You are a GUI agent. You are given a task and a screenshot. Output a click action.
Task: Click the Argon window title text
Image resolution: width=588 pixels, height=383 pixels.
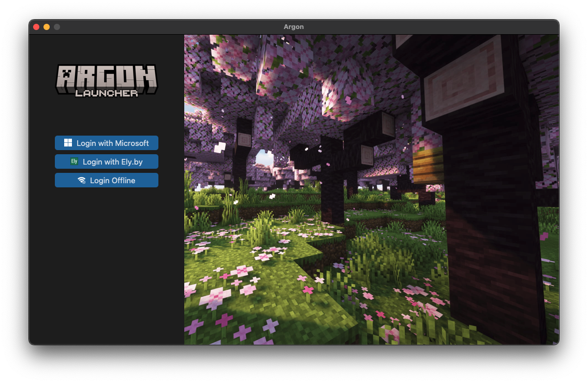pyautogui.click(x=293, y=27)
